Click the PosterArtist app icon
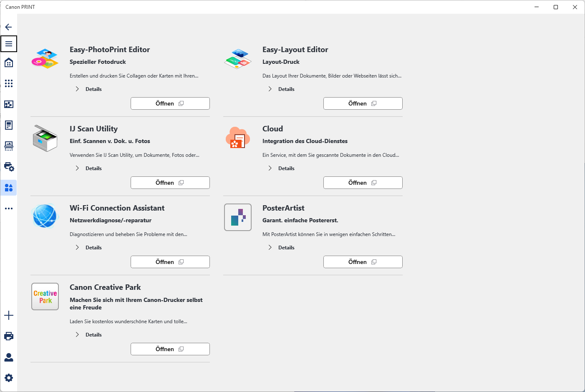This screenshot has width=585, height=392. [238, 217]
